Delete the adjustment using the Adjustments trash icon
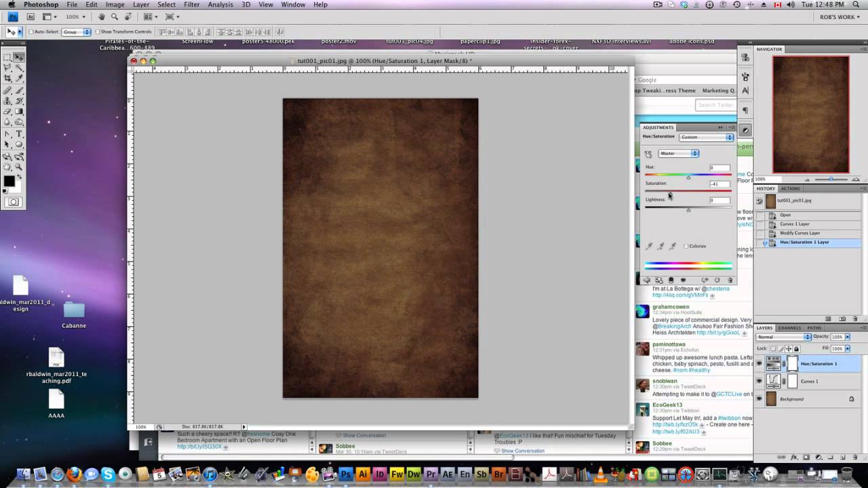Image resolution: width=868 pixels, height=488 pixels. [x=730, y=280]
